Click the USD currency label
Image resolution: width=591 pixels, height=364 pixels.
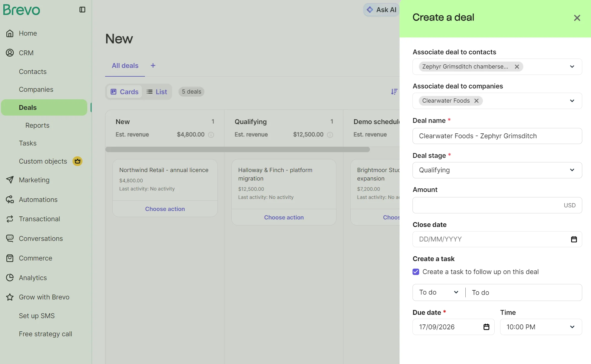[x=570, y=205]
